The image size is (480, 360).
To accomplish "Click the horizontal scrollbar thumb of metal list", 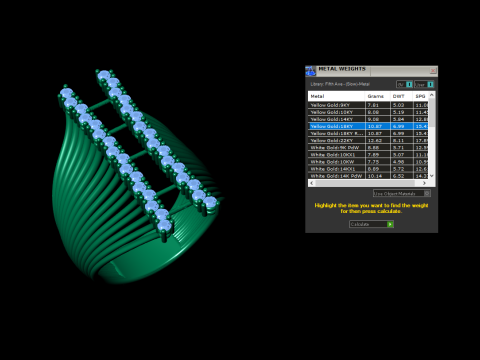I will point(365,183).
